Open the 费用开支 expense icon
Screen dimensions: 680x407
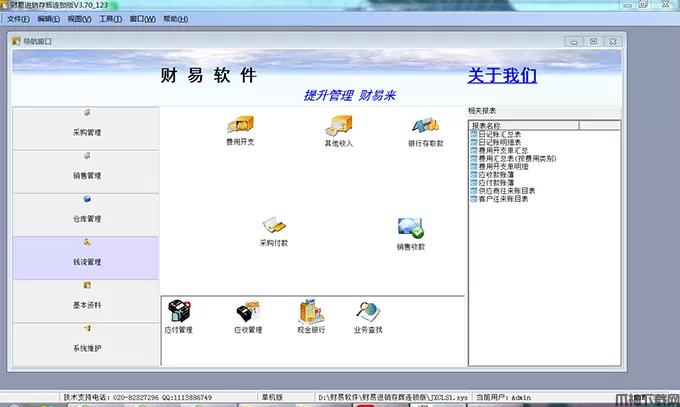(x=240, y=127)
